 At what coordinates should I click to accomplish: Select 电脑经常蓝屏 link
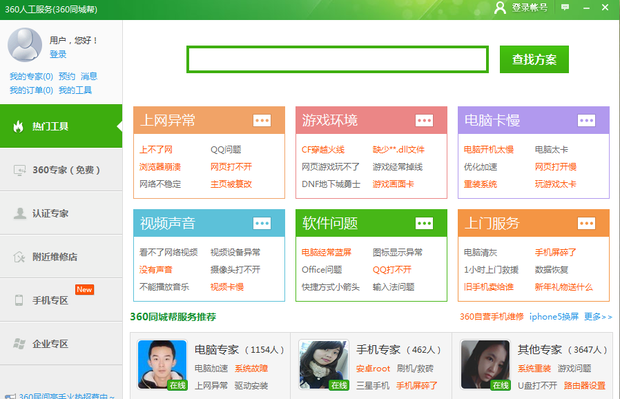point(326,252)
